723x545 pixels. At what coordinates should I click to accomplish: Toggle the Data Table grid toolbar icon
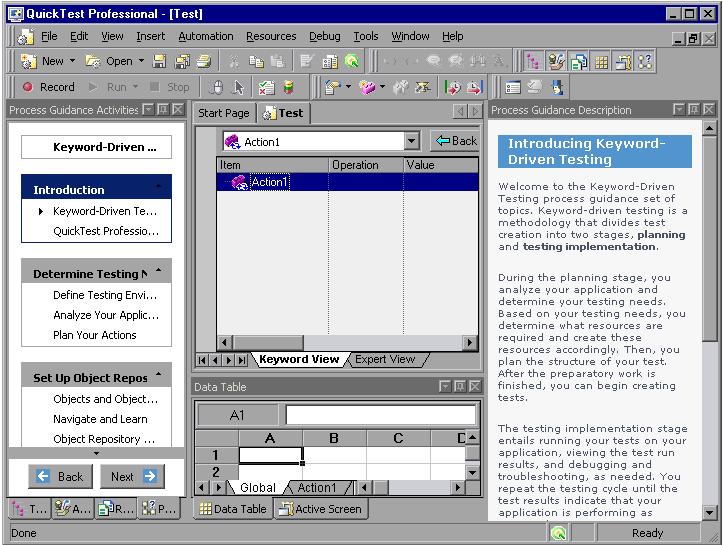click(x=601, y=61)
